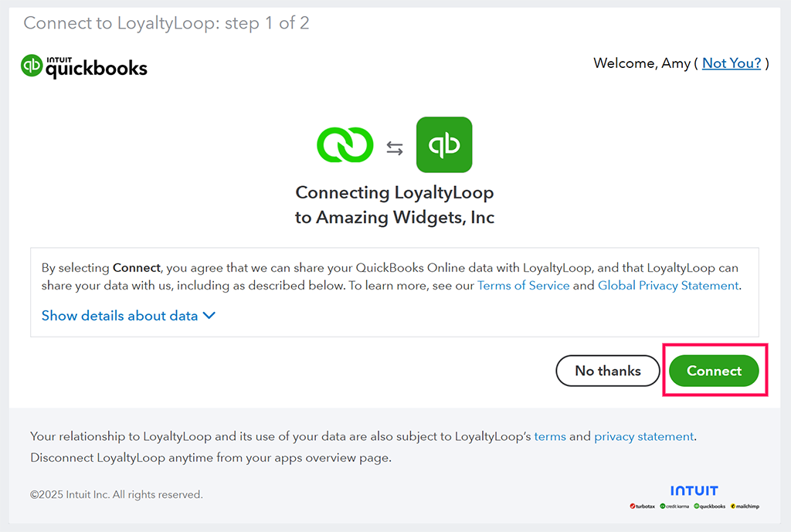The image size is (791, 532).
Task: Click the small QuickBooks logo in footer
Action: tap(710, 507)
